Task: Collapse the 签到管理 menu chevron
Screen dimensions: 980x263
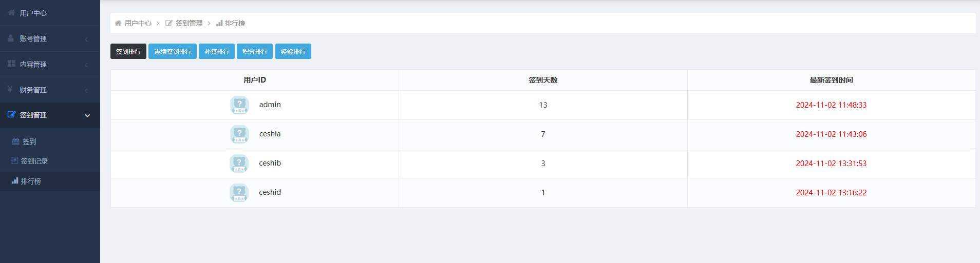Action: 87,115
